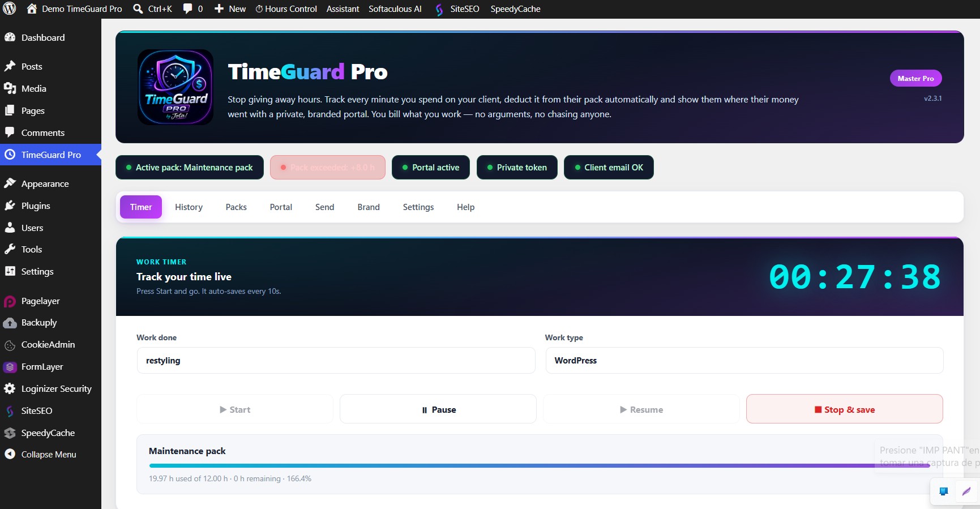Click the Private token status pill
This screenshot has height=509, width=980.
click(x=517, y=168)
